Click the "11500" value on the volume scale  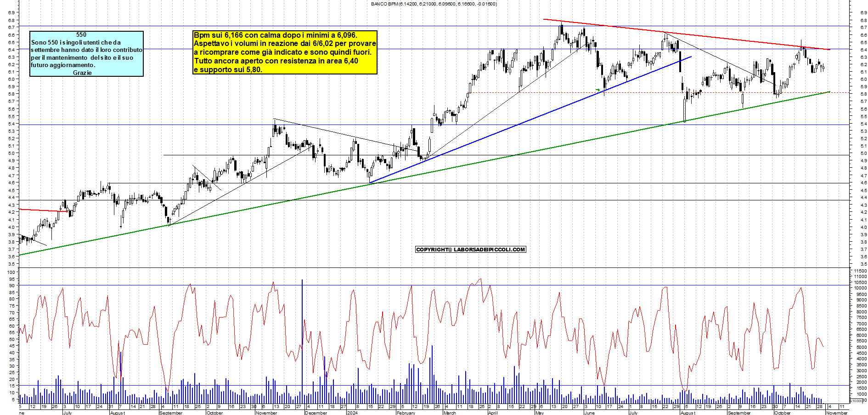click(x=860, y=271)
